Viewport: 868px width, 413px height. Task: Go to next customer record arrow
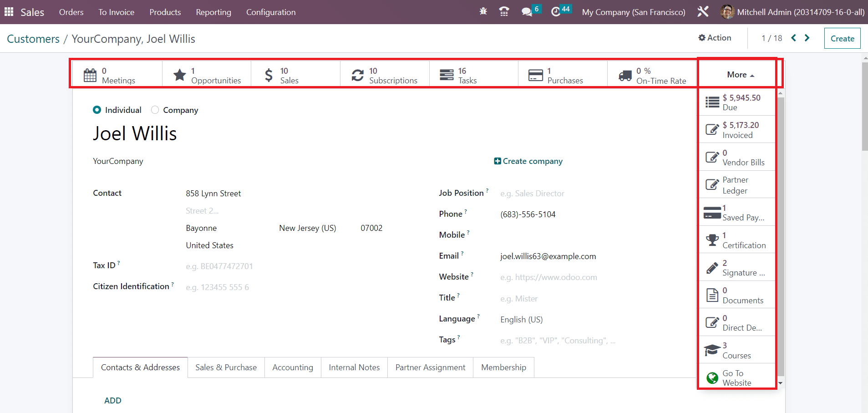pyautogui.click(x=807, y=38)
